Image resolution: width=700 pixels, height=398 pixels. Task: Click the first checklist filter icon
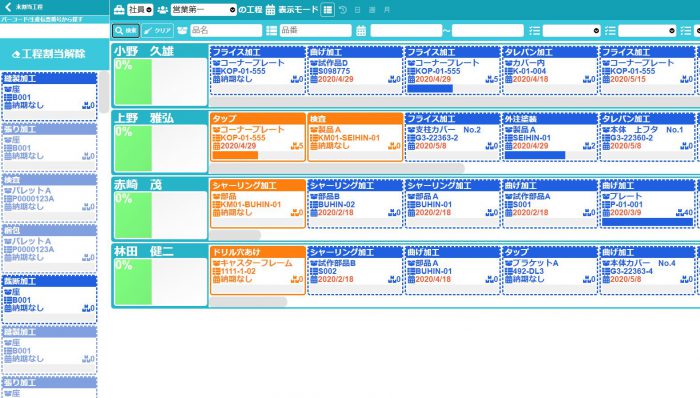(534, 30)
